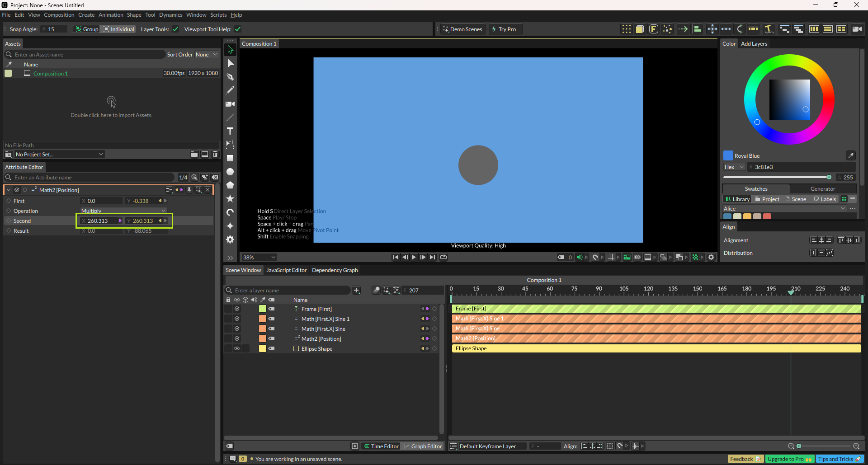Click the color eyedropper icon
Viewport: 868px width, 465px height.
coord(850,155)
